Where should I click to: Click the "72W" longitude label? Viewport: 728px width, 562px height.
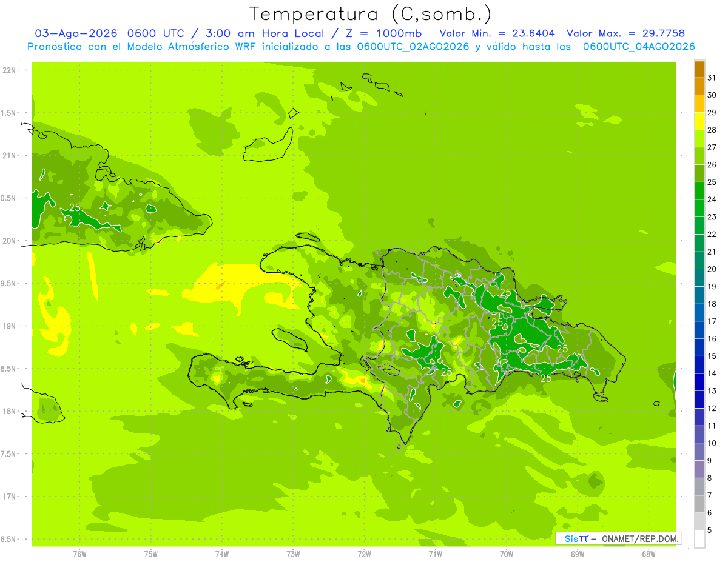click(364, 554)
